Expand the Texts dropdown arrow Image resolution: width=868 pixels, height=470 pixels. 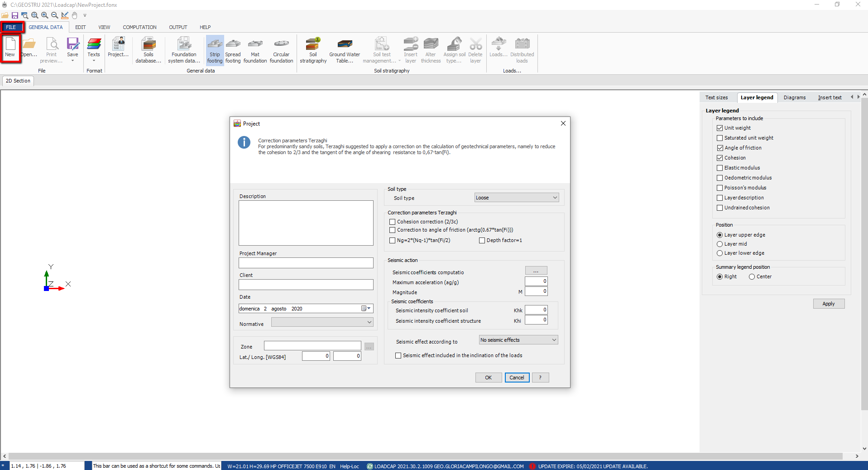pos(94,61)
